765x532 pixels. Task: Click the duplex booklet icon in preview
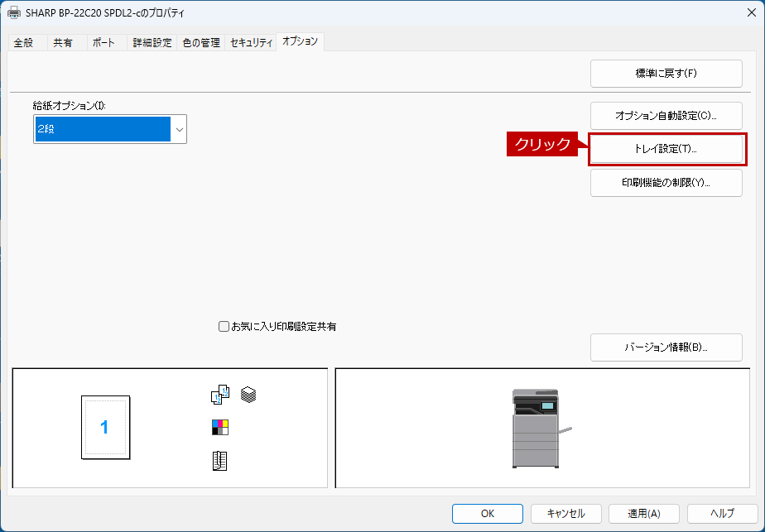(x=219, y=461)
